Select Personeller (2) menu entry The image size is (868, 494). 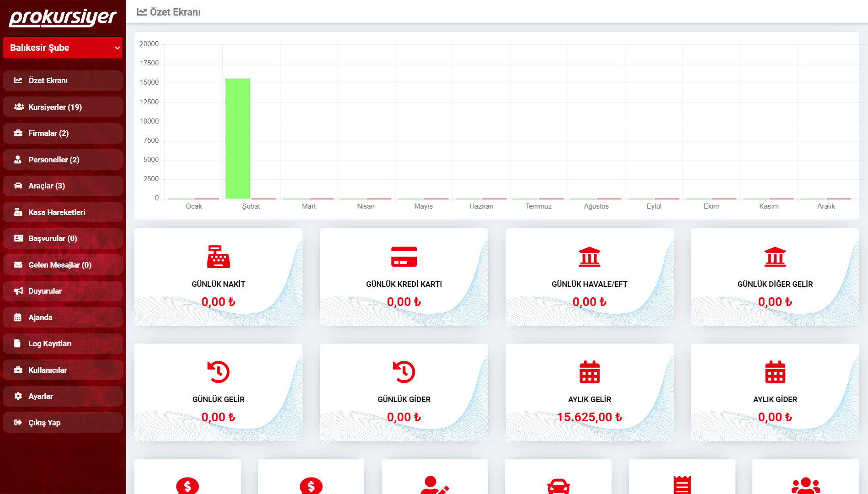click(63, 160)
